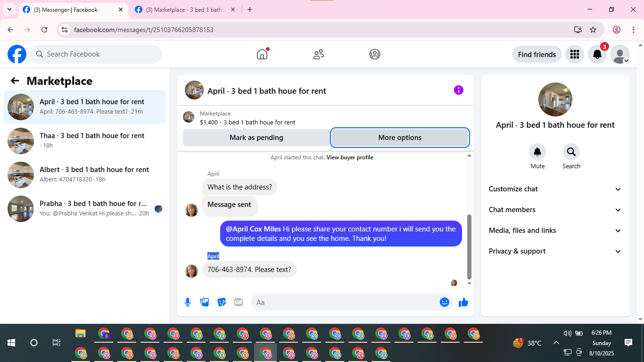Open the Groups icon in top navigation
644x362 pixels.
pos(375,54)
